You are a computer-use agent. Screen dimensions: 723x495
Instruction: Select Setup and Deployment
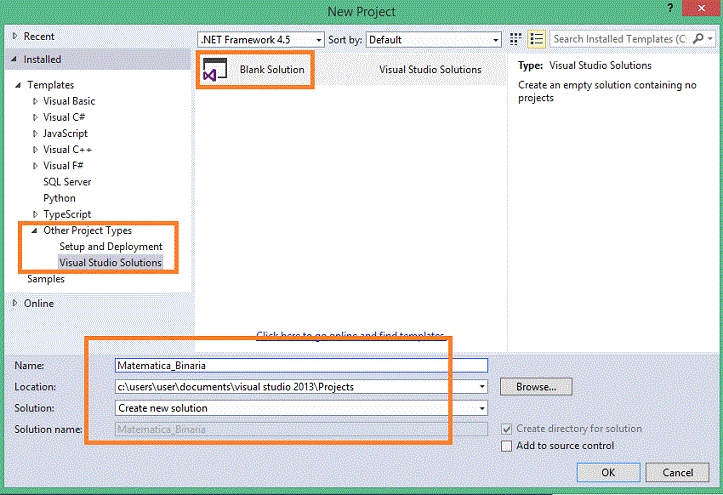pos(111,247)
